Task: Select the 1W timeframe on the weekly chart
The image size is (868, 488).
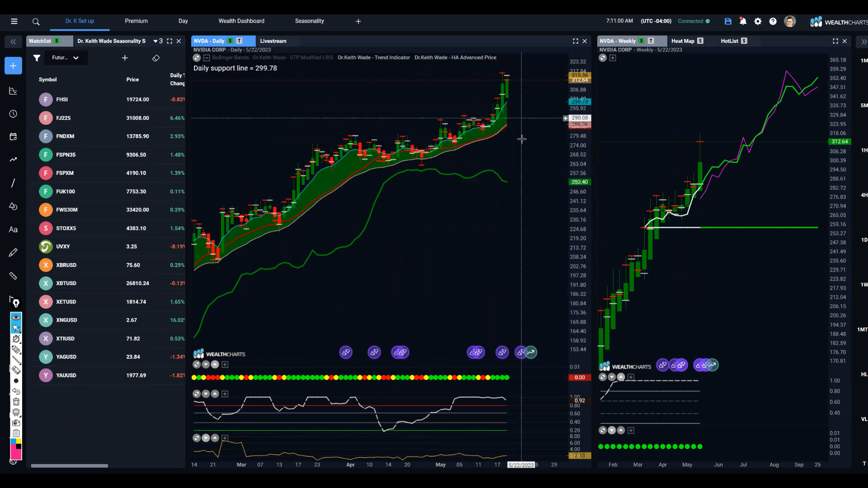Action: tap(864, 285)
